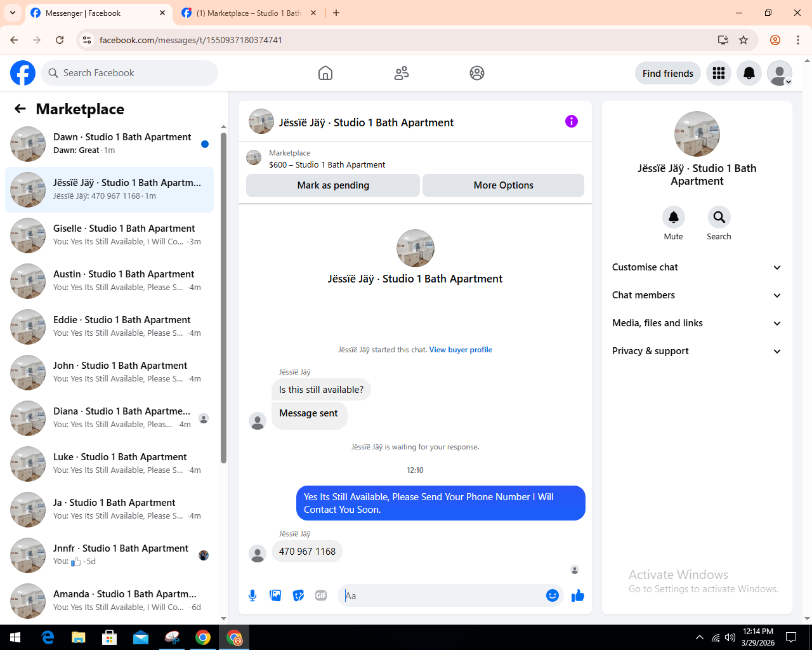Open Ja's Studio 1 Bath Apartment chat

click(x=109, y=510)
